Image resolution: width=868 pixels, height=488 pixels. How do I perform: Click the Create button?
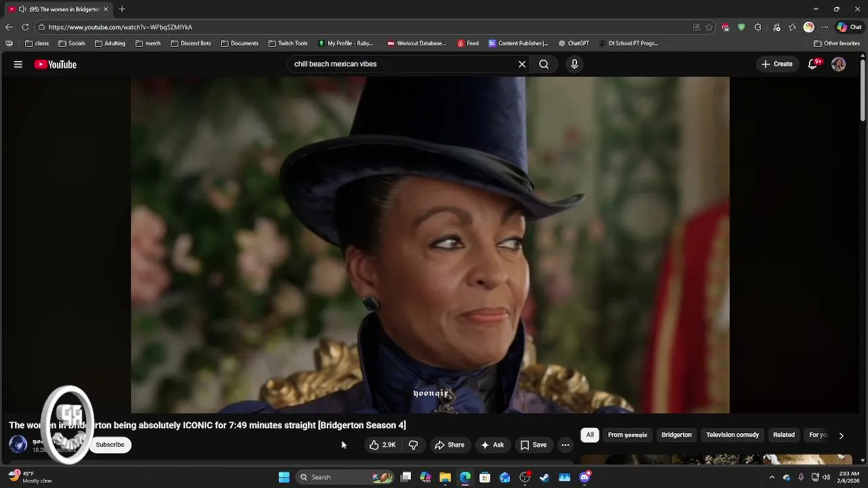click(x=776, y=64)
